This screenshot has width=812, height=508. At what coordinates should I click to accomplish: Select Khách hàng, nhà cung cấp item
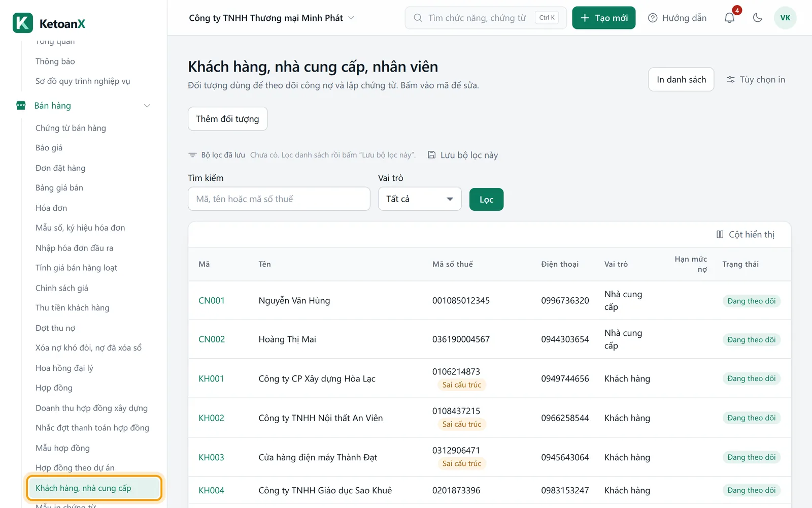(94, 488)
